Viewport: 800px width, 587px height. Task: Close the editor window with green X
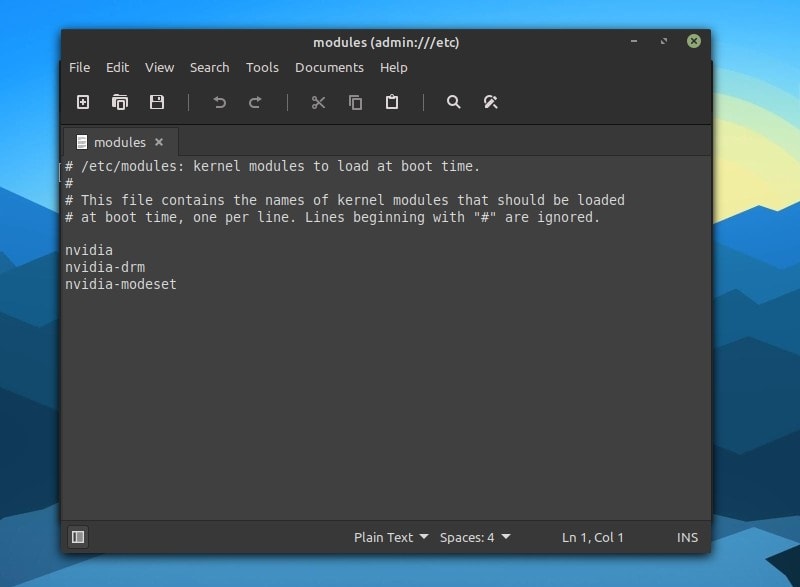click(x=693, y=41)
